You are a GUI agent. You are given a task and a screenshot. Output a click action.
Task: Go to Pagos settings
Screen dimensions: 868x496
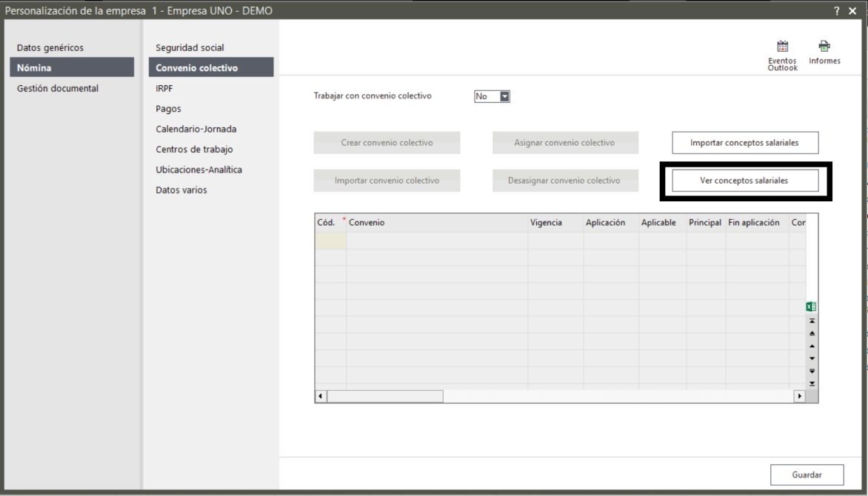point(168,109)
